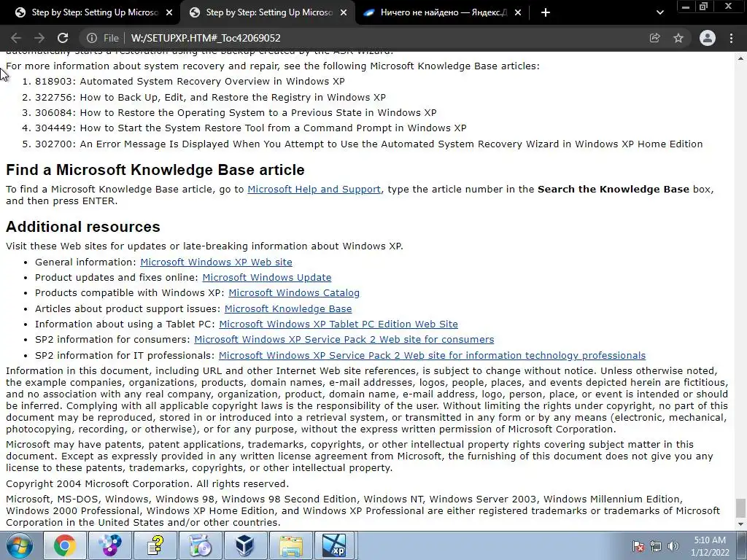Open Windows XP Tablet PC Edition Web Site link
747x560 pixels.
(338, 324)
